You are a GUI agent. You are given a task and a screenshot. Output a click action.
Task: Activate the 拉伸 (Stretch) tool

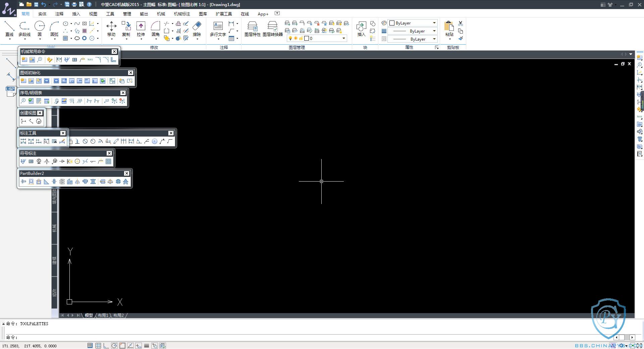(x=141, y=28)
